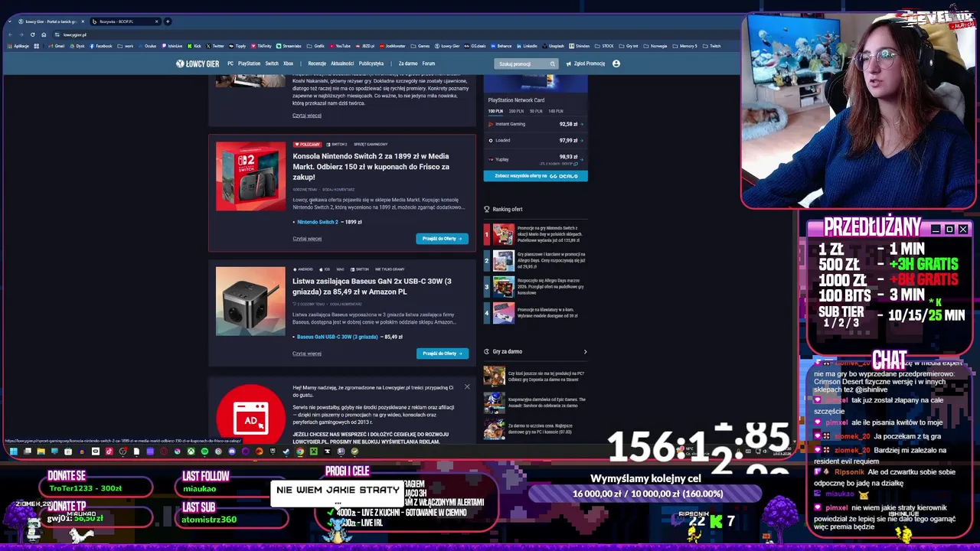Go back with browser back arrow

[x=10, y=34]
